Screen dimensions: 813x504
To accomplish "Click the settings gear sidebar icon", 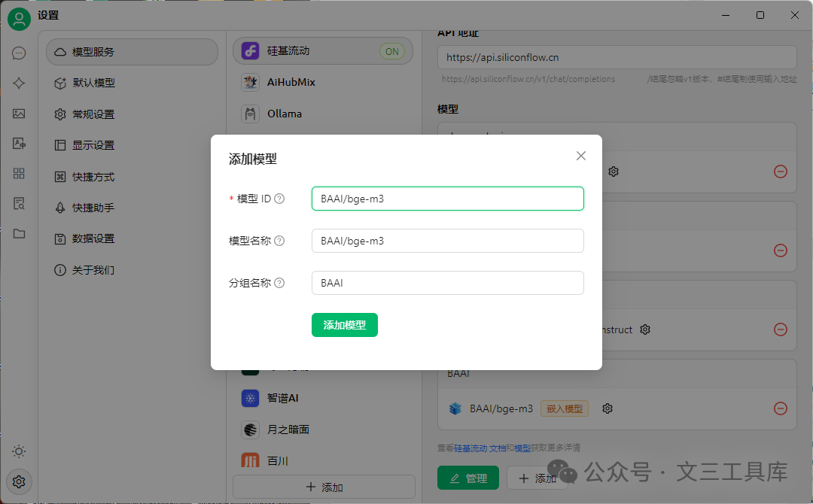I will tap(19, 481).
